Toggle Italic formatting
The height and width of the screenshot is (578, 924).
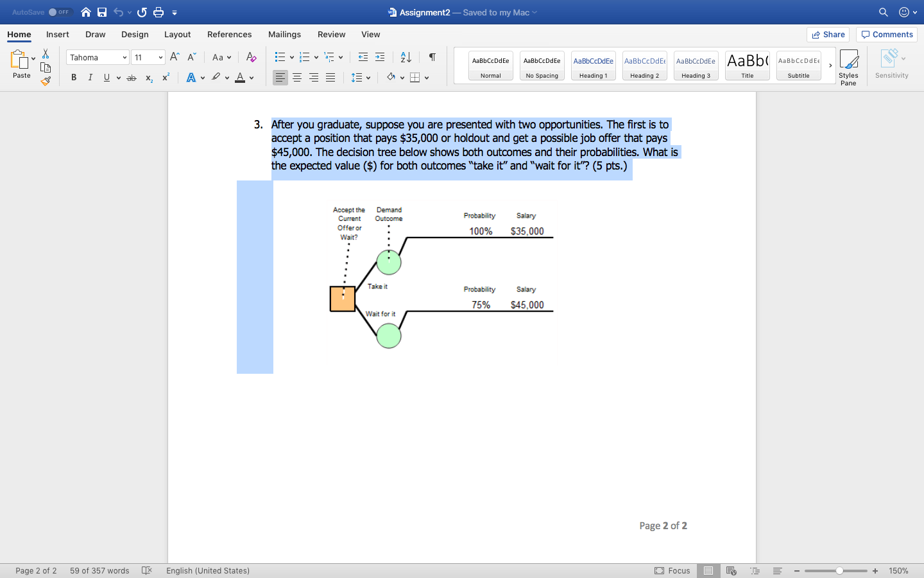pos(90,77)
